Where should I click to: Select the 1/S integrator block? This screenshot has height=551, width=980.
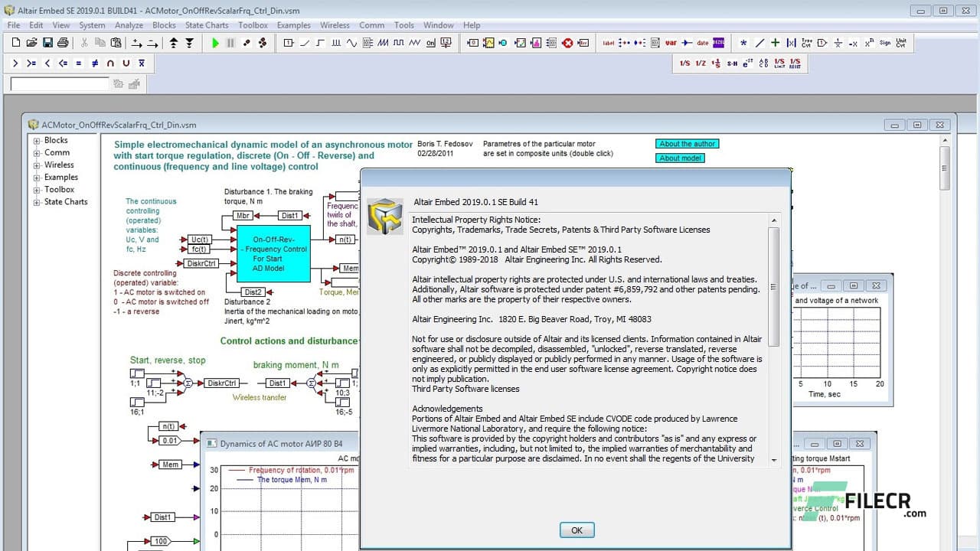[x=684, y=64]
